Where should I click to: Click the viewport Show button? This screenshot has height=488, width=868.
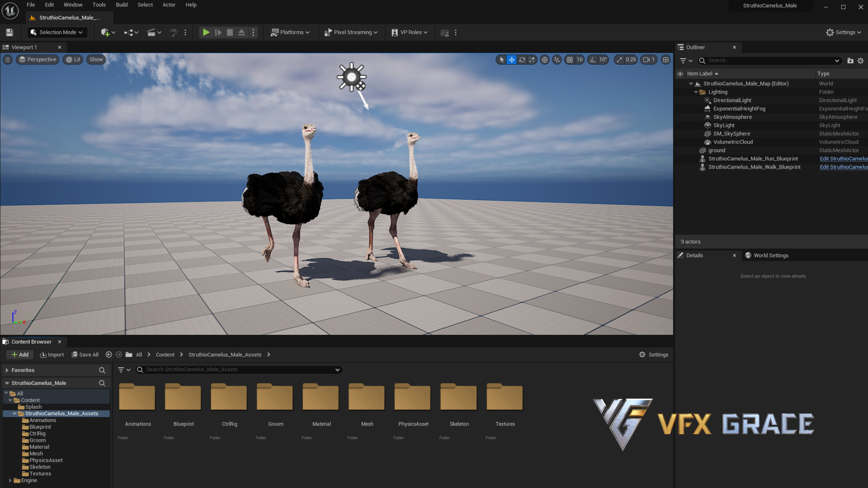(x=96, y=60)
